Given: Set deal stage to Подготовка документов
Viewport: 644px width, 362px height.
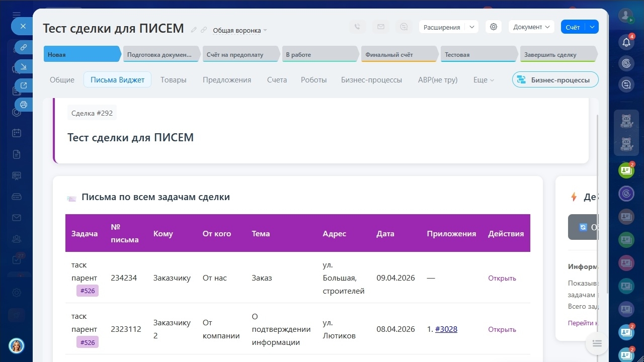Looking at the screenshot, I should pos(160,54).
